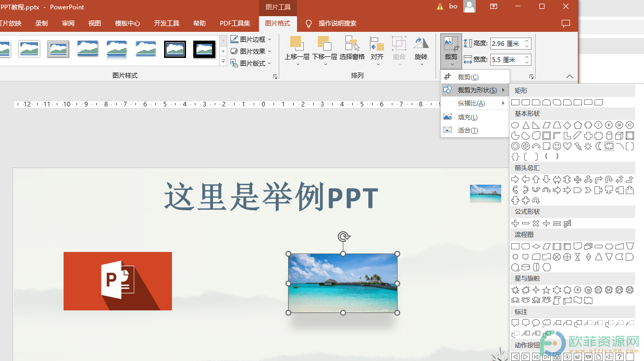Open the Developer tools tab

coord(167,23)
